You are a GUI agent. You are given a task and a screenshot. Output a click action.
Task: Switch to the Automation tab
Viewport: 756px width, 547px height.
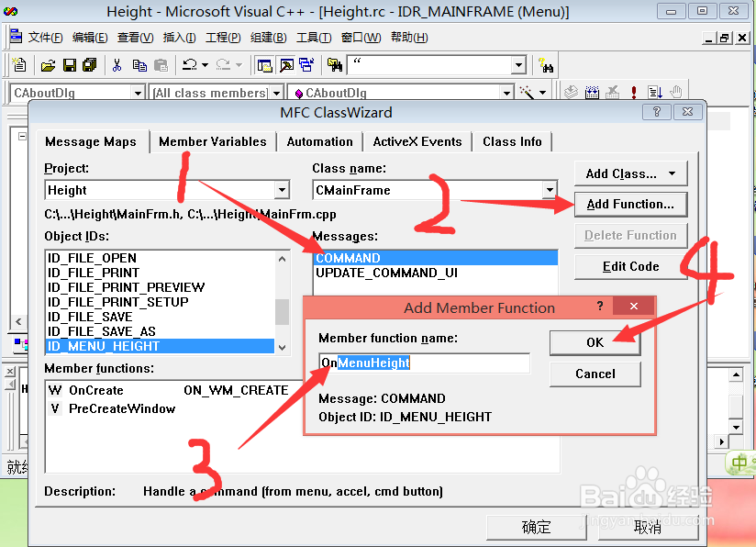(x=319, y=141)
